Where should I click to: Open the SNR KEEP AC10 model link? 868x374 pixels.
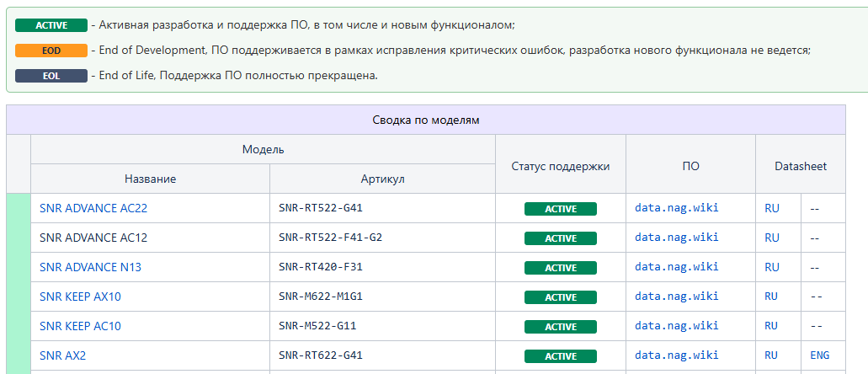80,326
